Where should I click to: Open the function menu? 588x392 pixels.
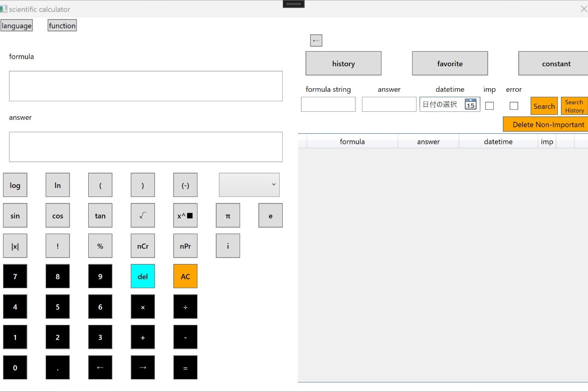pos(62,26)
